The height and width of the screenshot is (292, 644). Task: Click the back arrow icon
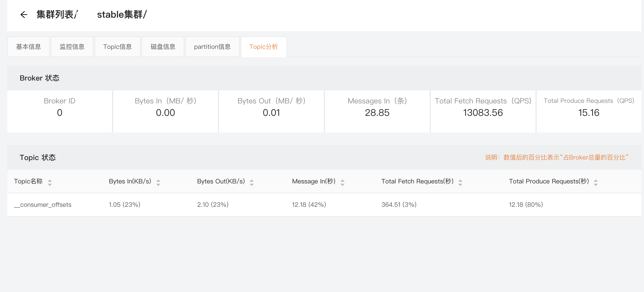pyautogui.click(x=24, y=15)
